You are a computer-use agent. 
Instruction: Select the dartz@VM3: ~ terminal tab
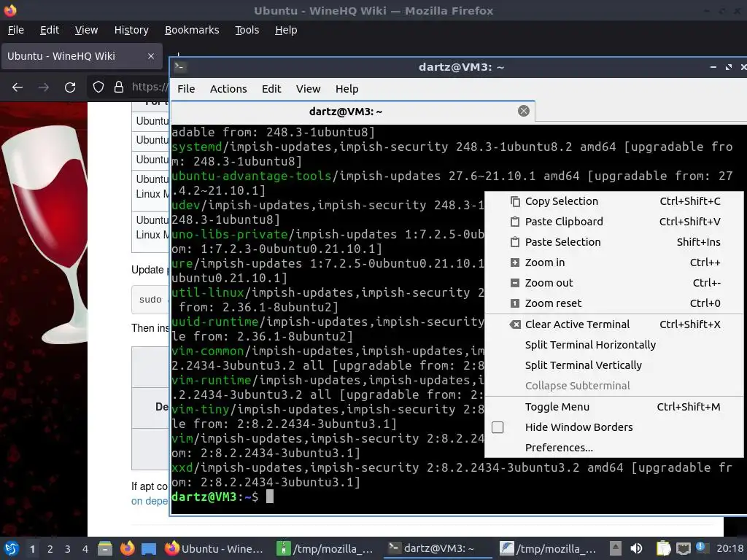point(352,112)
